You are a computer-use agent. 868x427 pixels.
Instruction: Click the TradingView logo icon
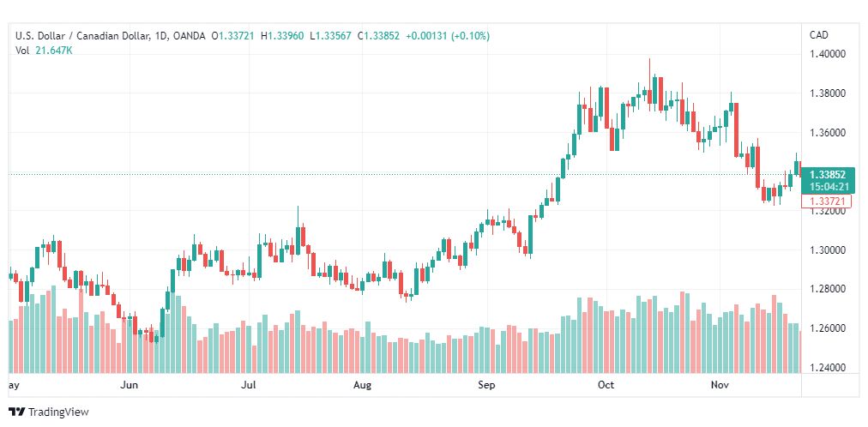click(x=16, y=412)
